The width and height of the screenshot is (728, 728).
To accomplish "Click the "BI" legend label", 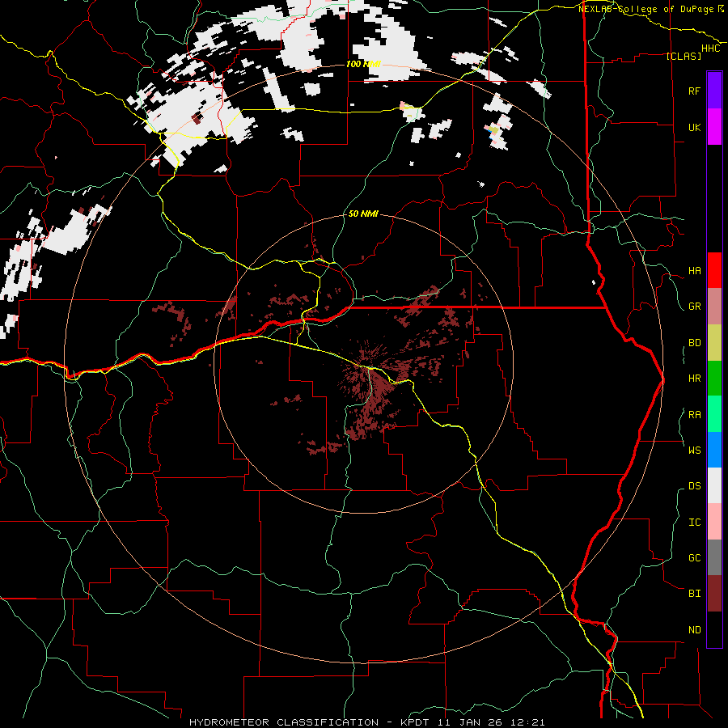I will tap(694, 594).
